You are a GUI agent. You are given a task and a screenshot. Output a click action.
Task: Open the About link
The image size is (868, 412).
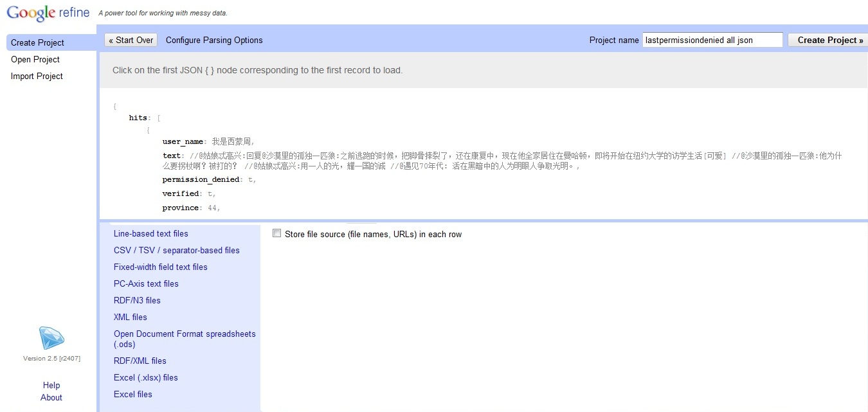point(51,397)
